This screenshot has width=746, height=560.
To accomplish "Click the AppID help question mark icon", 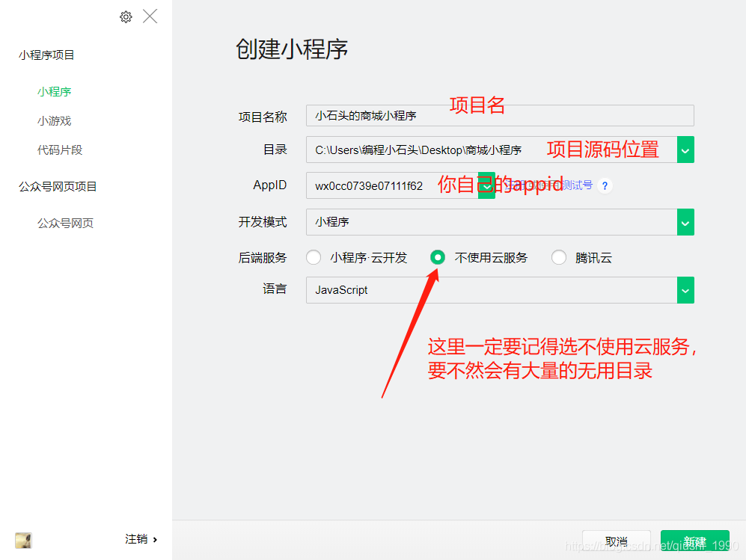I will click(x=605, y=185).
